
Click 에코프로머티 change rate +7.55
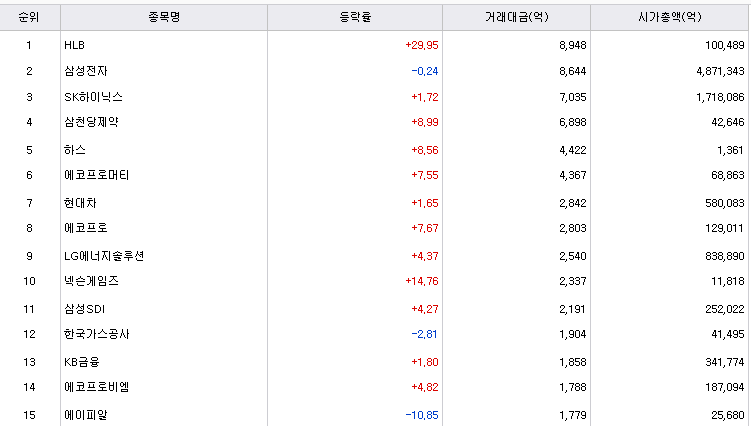pos(425,175)
